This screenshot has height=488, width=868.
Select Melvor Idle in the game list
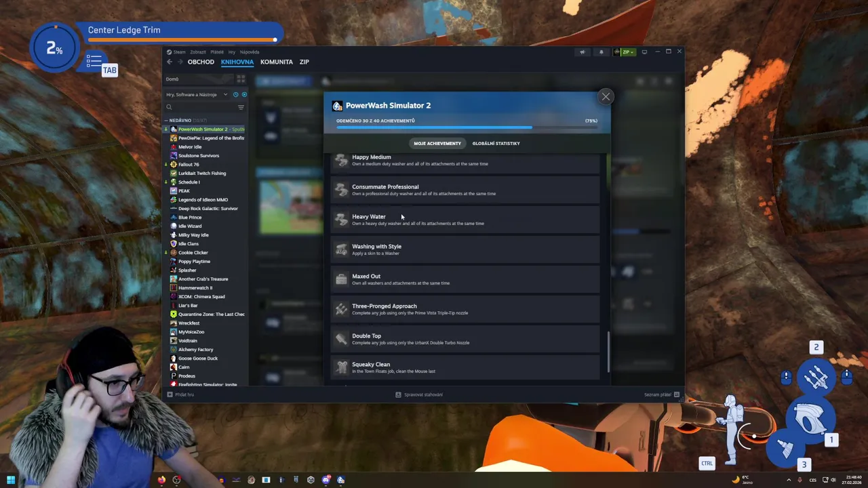[x=190, y=146]
